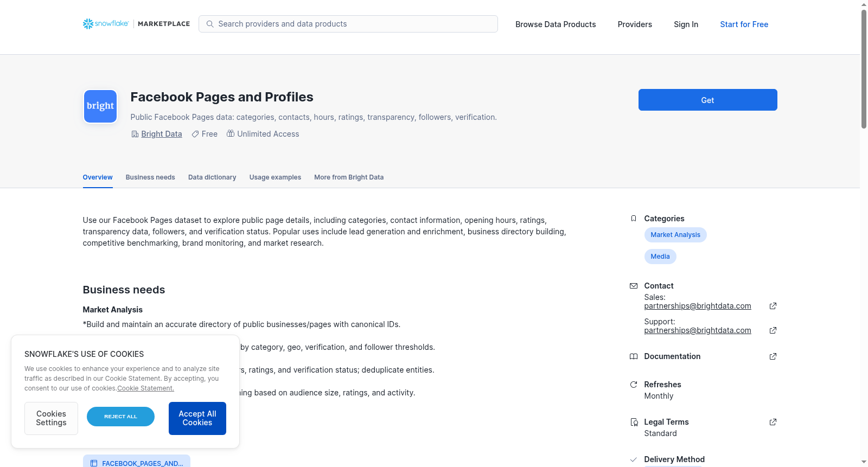
Task: Click the search providers input field
Action: (348, 24)
